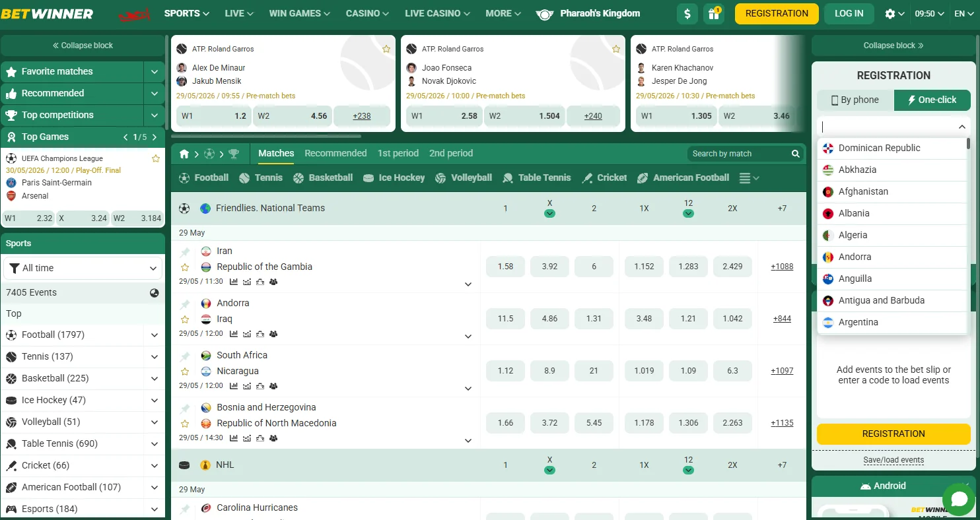Go to previous Top Games slide
980x520 pixels.
125,137
